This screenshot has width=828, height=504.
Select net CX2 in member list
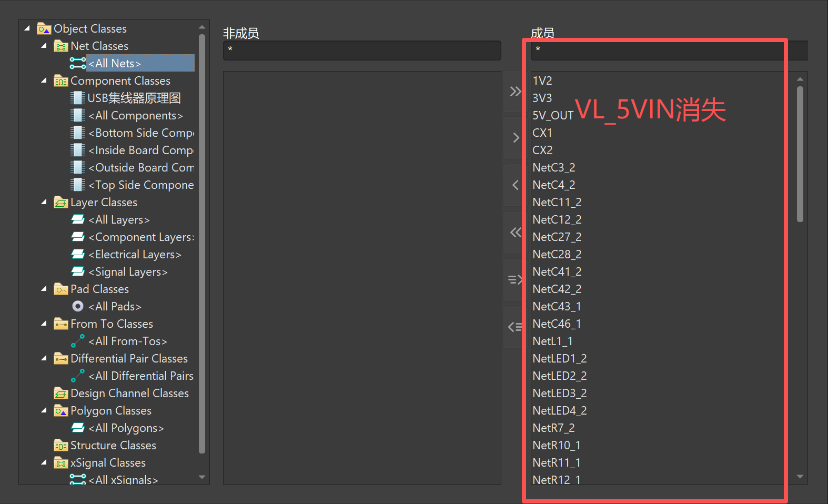[x=542, y=150]
